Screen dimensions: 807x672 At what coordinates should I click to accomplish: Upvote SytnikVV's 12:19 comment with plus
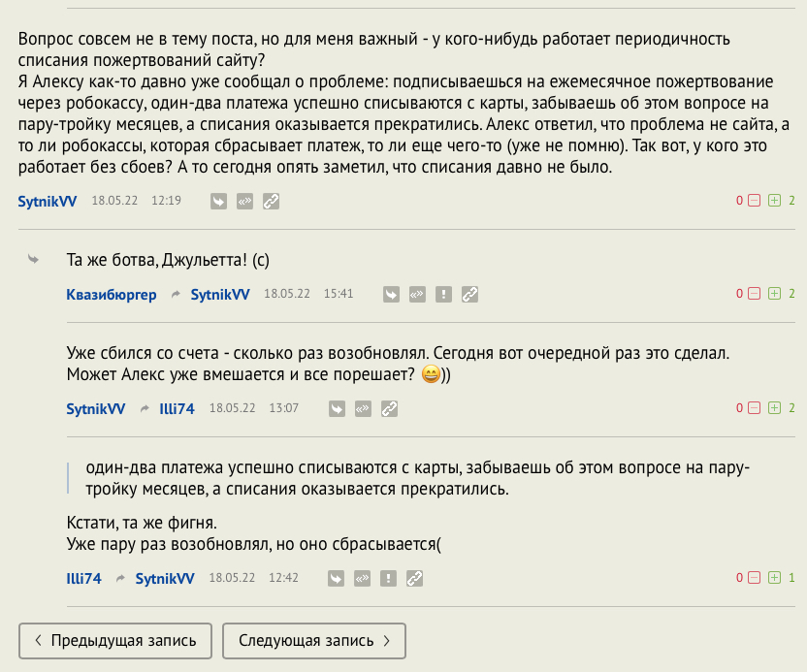774,202
